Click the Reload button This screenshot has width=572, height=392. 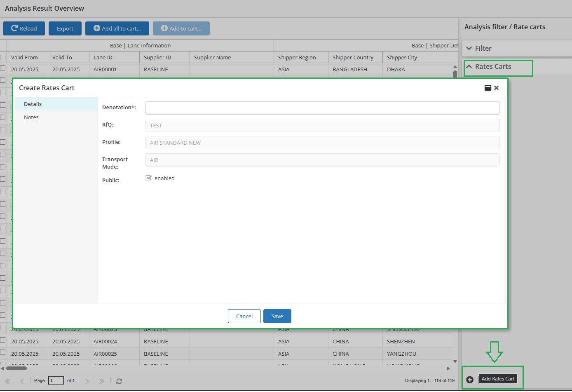click(x=24, y=28)
